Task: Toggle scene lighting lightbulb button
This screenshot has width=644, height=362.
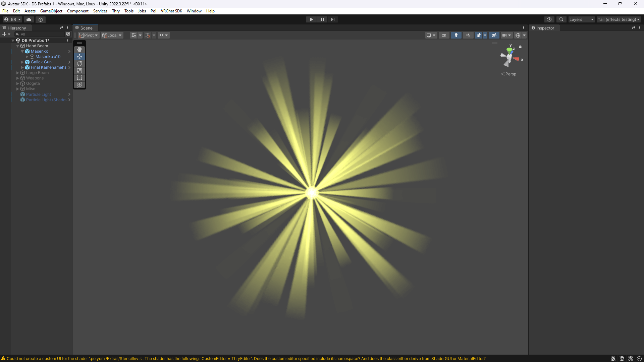Action: tap(456, 35)
